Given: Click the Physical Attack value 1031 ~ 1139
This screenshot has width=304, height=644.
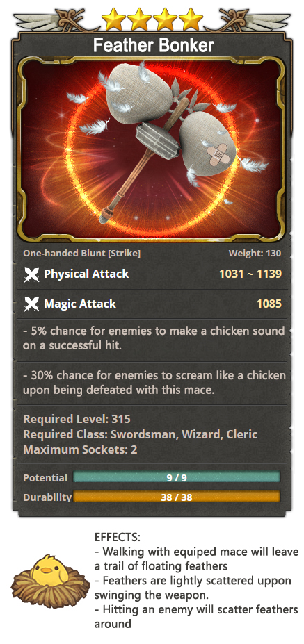Looking at the screenshot, I should pyautogui.click(x=250, y=274).
